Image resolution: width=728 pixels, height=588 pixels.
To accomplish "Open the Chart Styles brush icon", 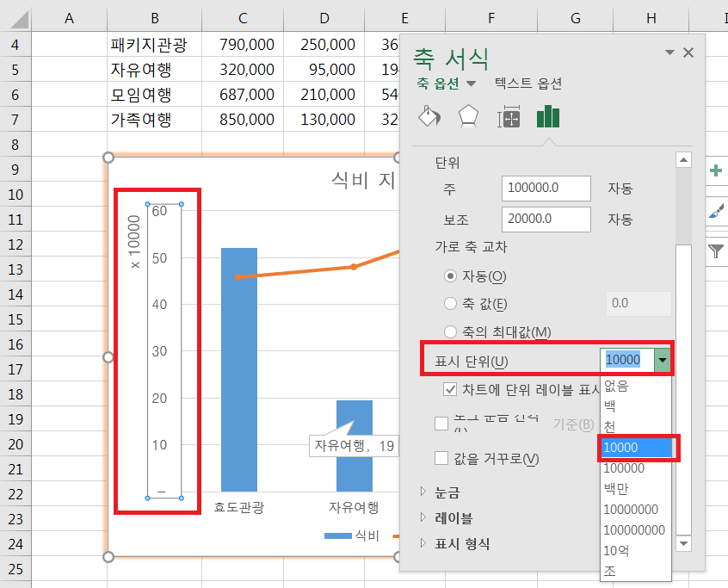I will pos(716,210).
